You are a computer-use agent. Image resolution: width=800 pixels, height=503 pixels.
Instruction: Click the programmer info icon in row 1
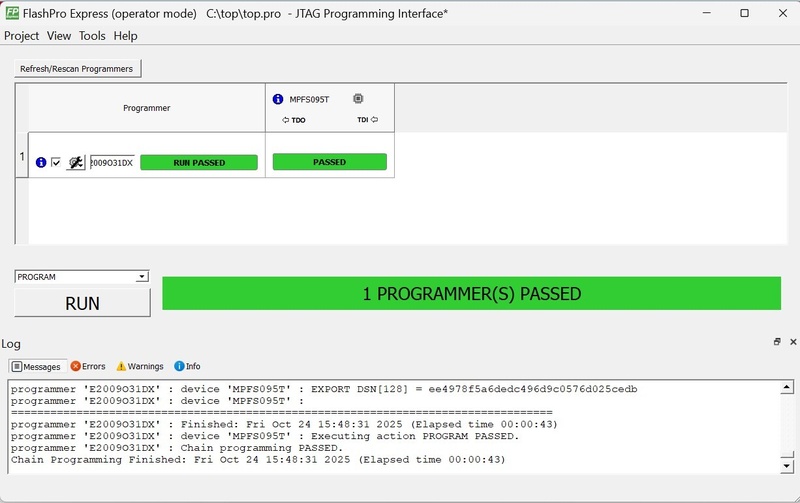41,162
